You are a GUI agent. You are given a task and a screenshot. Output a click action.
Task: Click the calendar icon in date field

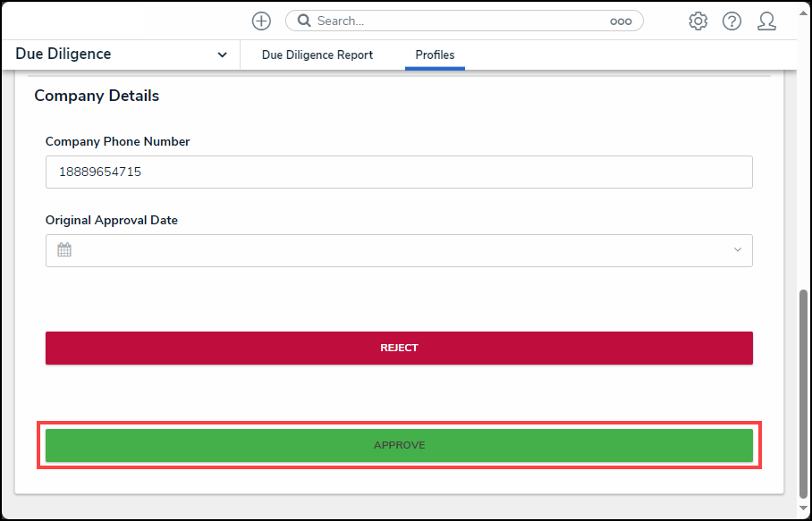tap(64, 250)
